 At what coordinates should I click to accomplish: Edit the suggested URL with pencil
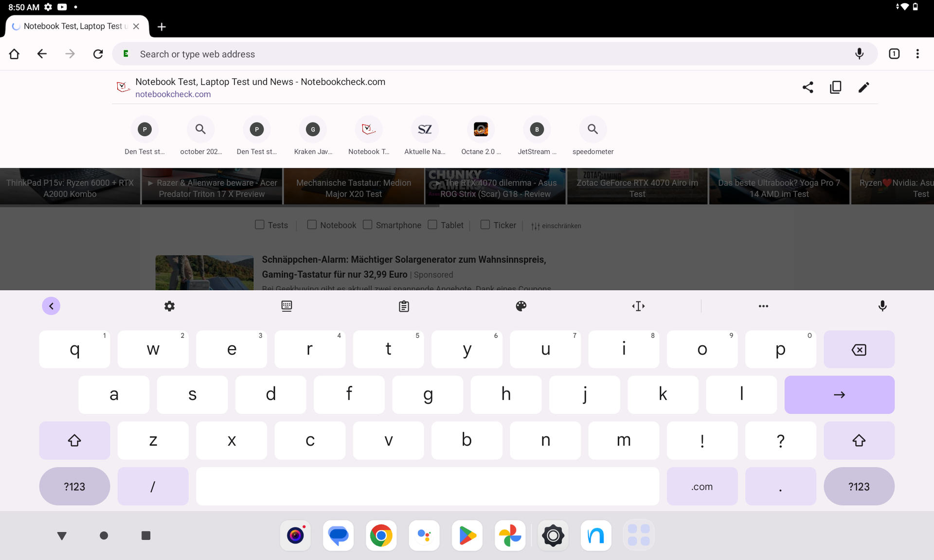pyautogui.click(x=863, y=87)
